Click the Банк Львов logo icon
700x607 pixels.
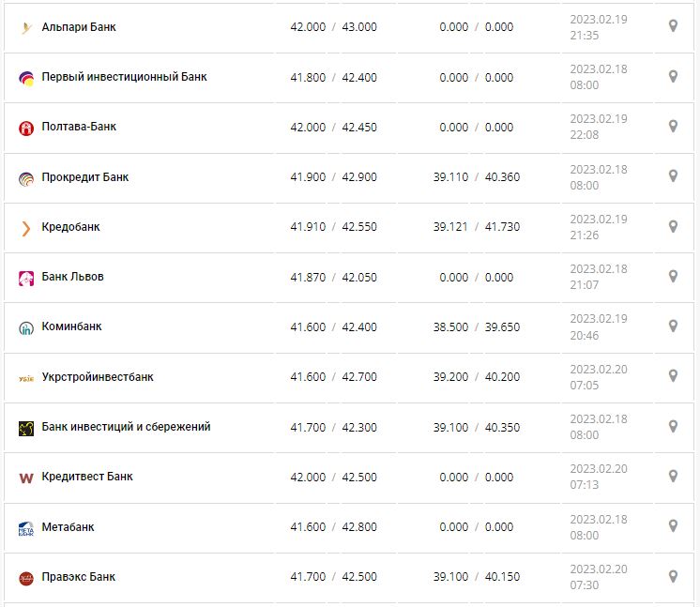tap(26, 278)
